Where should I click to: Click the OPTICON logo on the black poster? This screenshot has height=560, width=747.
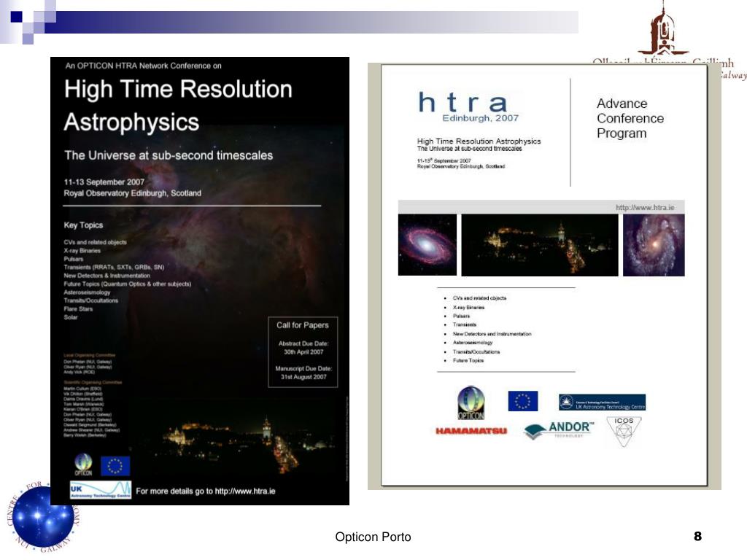pyautogui.click(x=83, y=465)
